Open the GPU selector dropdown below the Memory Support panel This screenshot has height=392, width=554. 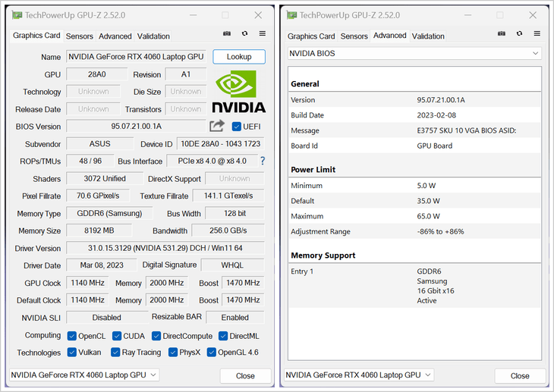coord(359,375)
